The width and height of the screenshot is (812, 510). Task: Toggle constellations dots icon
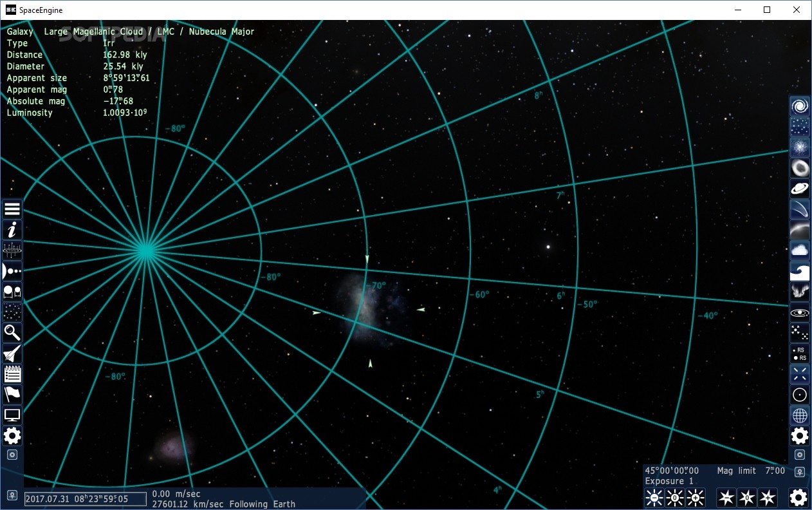800,333
